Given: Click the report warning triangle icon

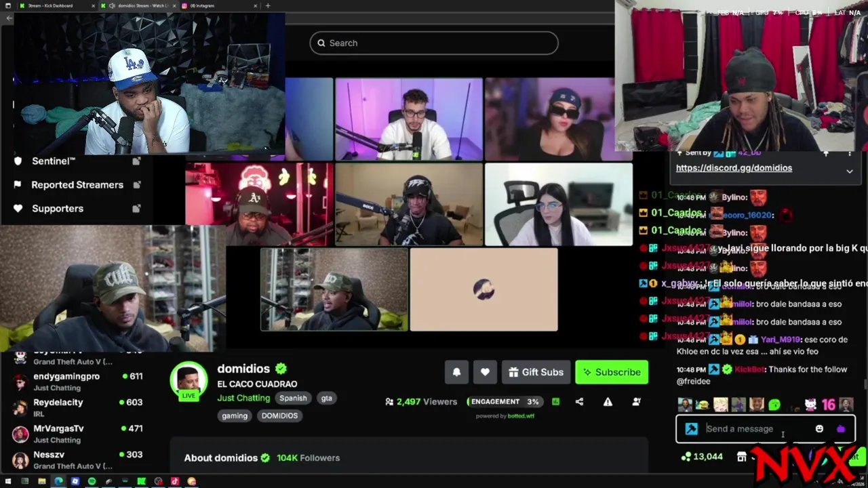Looking at the screenshot, I should pyautogui.click(x=608, y=402).
